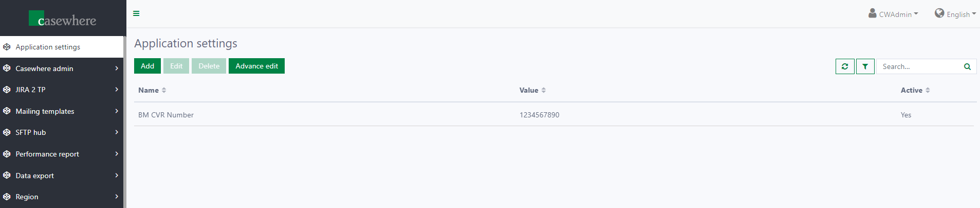This screenshot has height=208, width=980.
Task: Click the globe language icon
Action: [939, 13]
